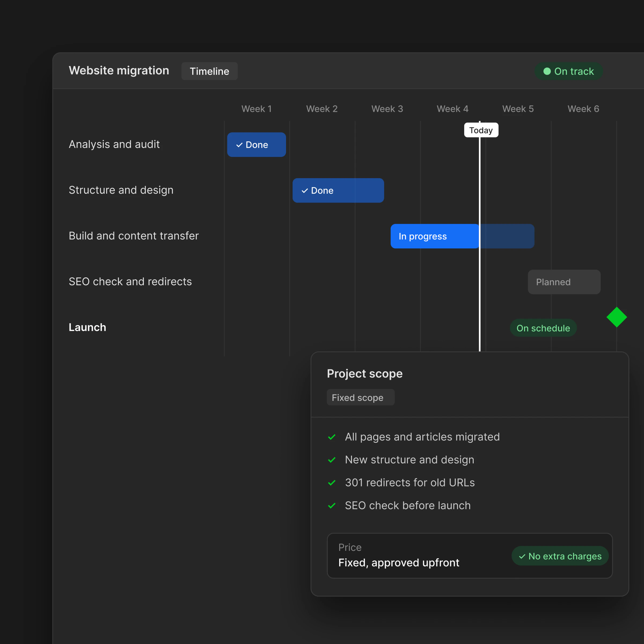Click the green launch diamond milestone
Image resolution: width=644 pixels, height=644 pixels.
point(617,317)
